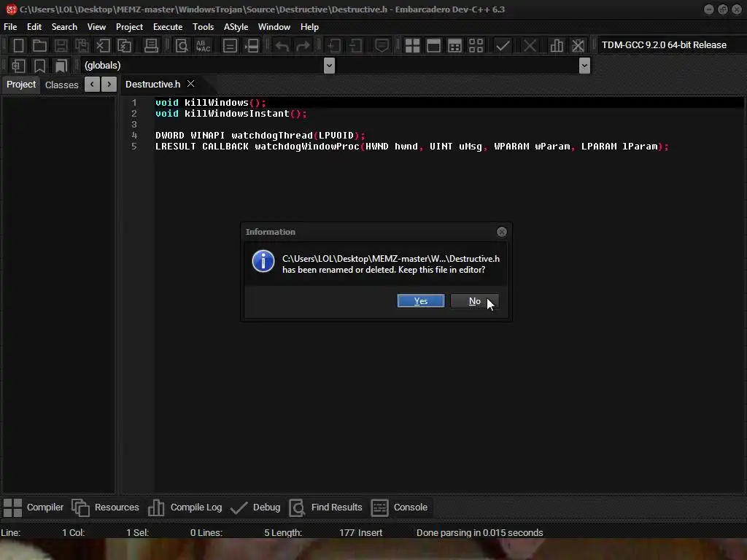Select the Destructive.h editor tab
Image resolution: width=747 pixels, height=560 pixels.
[x=152, y=85]
